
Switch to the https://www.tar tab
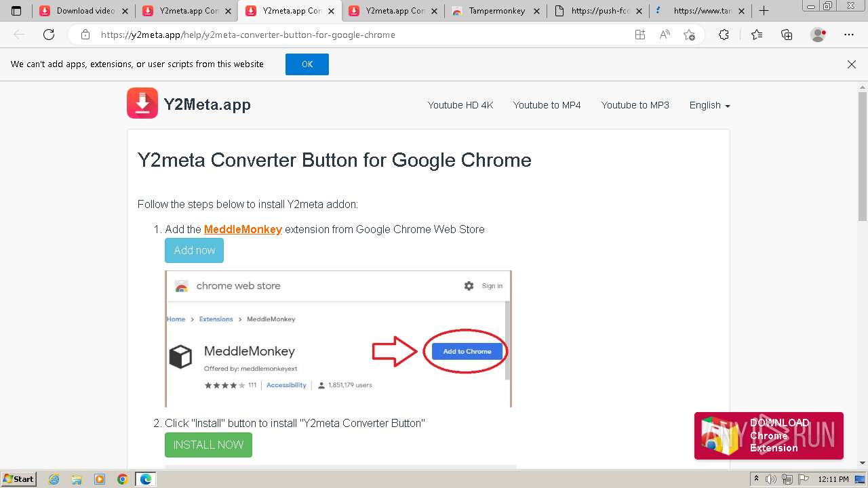701,11
